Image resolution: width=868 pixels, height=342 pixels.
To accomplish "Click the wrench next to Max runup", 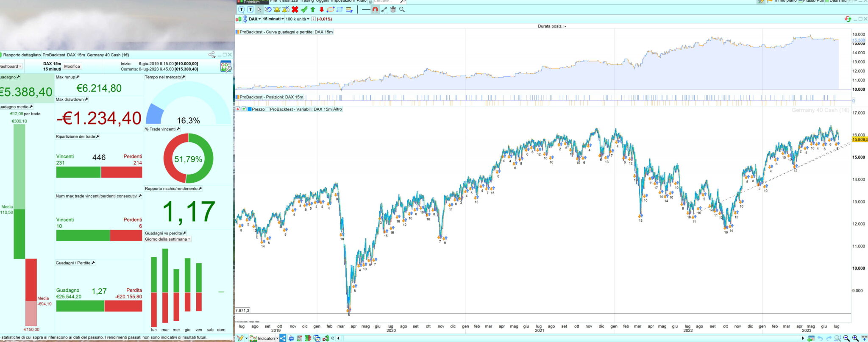I will [x=78, y=77].
